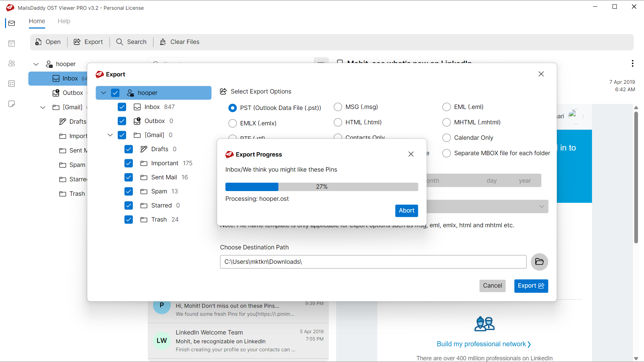Select the Spam folder in main folder tree
644x362 pixels.
coord(72,165)
